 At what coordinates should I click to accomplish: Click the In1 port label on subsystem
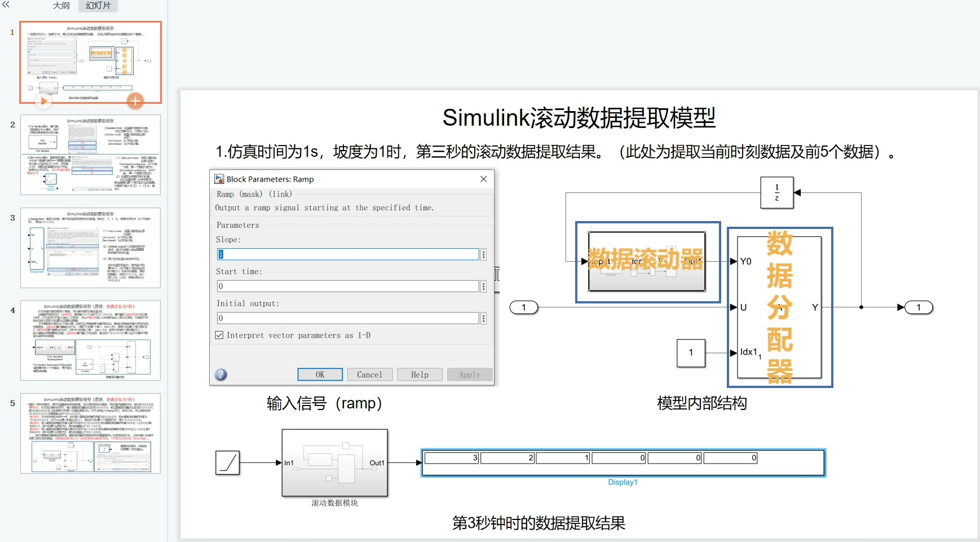(289, 463)
